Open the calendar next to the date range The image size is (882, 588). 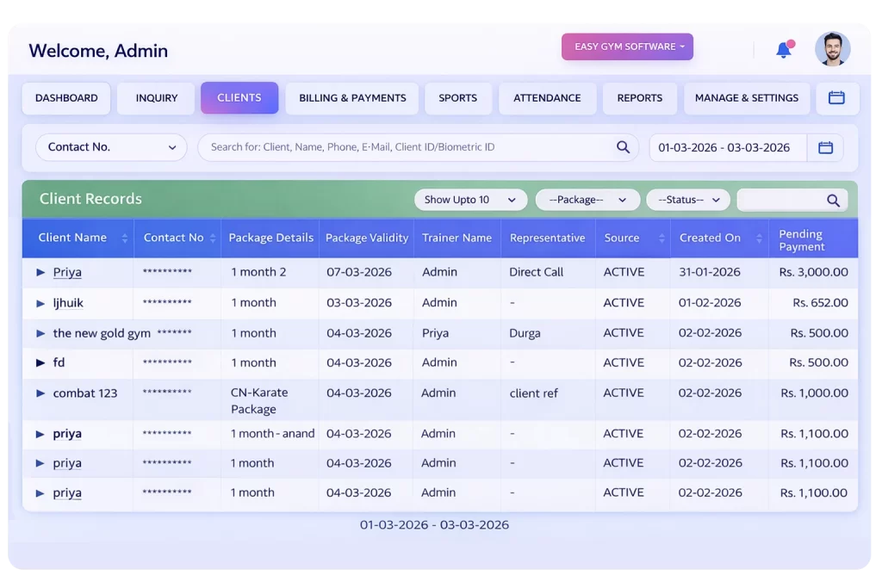pyautogui.click(x=825, y=147)
